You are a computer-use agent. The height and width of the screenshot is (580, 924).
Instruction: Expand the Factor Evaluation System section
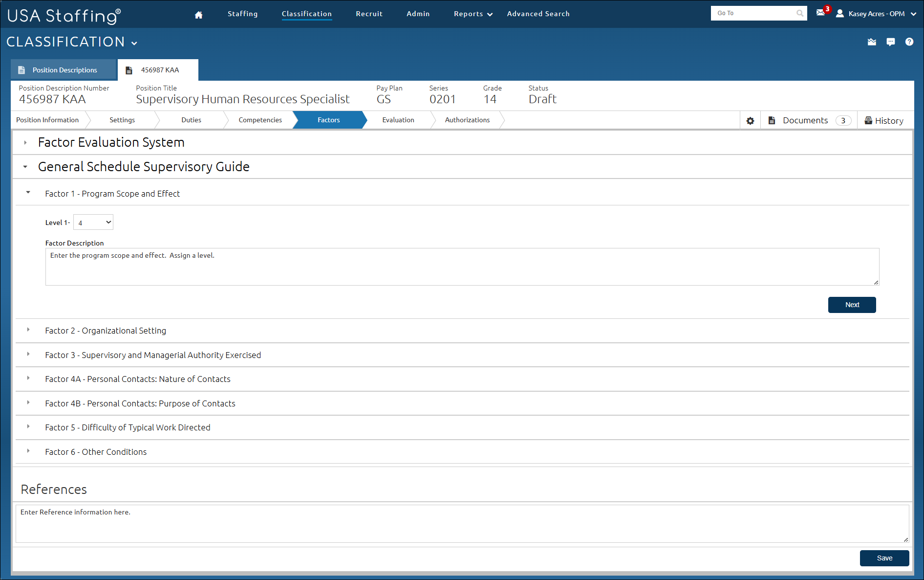point(25,143)
